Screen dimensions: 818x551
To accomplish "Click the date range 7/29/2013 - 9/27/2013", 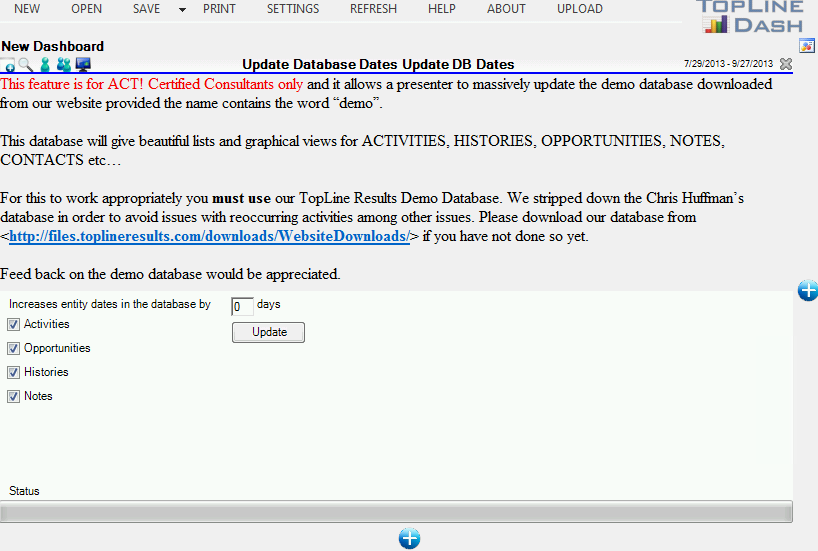I will coord(728,64).
